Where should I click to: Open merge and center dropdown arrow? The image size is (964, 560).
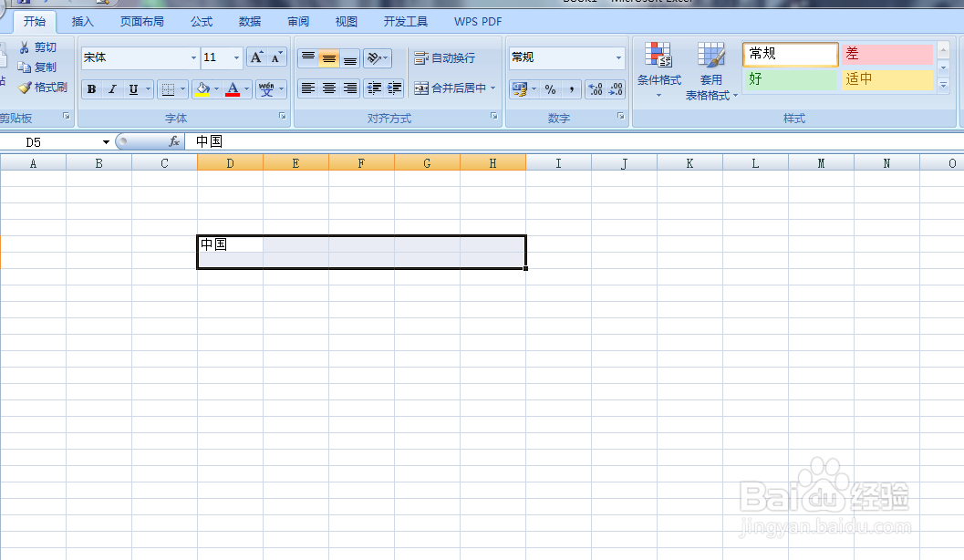(493, 88)
